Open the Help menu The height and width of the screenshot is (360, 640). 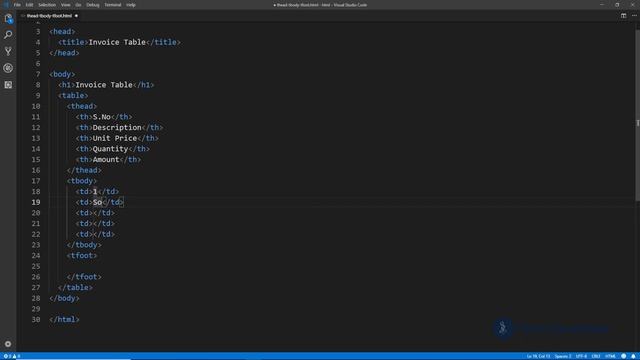coord(131,5)
